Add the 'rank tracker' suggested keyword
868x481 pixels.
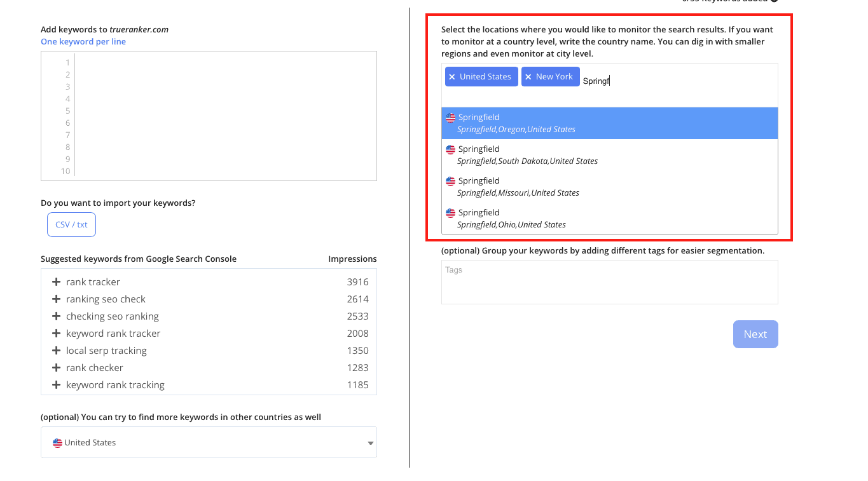point(56,282)
